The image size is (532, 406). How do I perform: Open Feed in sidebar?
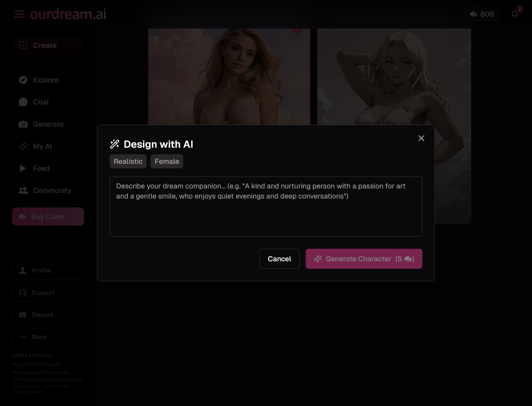click(x=48, y=168)
